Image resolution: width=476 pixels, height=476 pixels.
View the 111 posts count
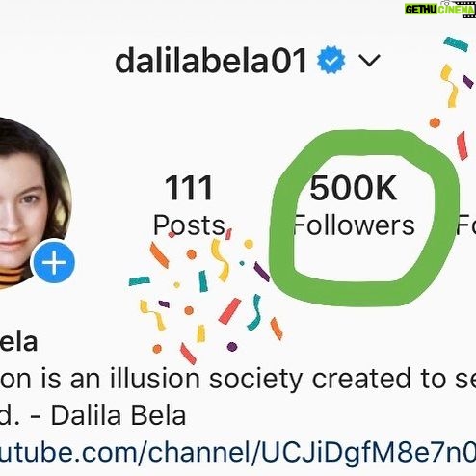coord(189,188)
